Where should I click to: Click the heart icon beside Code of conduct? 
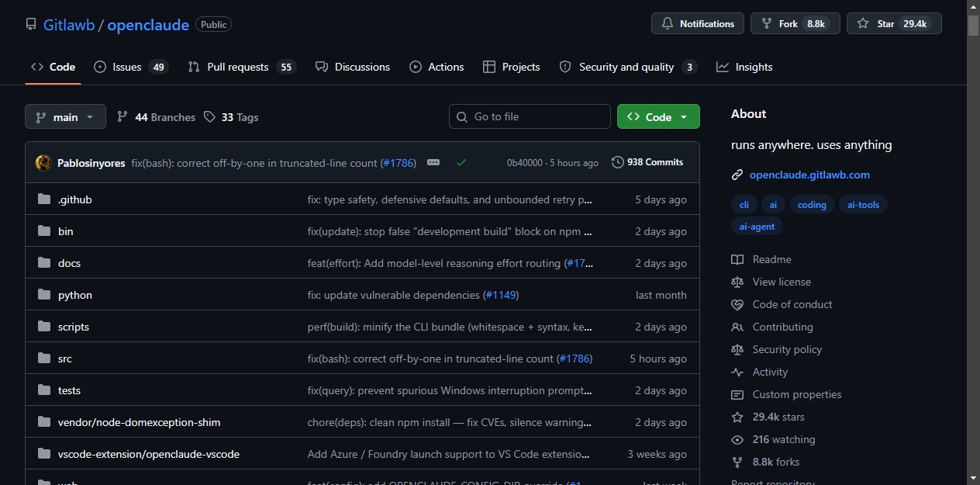pos(737,304)
